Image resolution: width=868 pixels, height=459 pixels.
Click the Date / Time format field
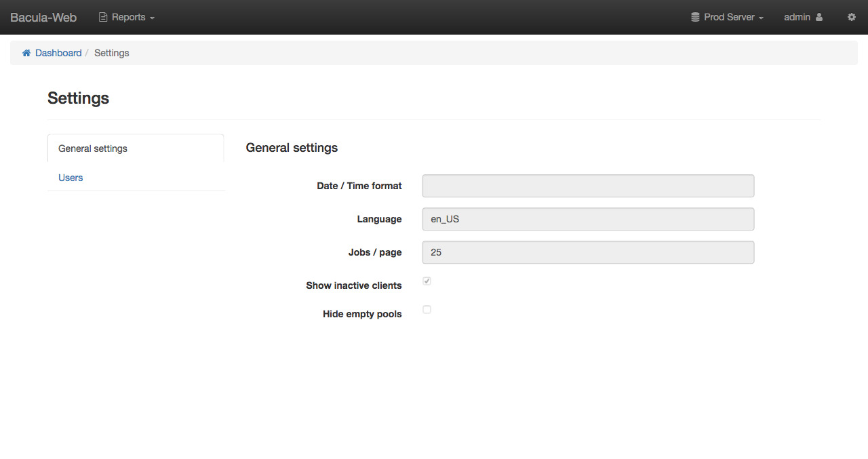click(x=588, y=186)
